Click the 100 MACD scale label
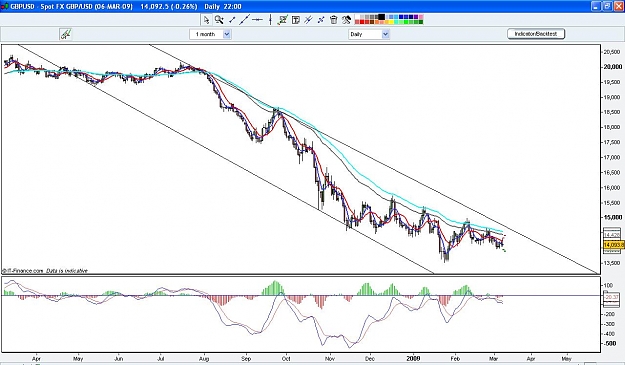 (609, 285)
